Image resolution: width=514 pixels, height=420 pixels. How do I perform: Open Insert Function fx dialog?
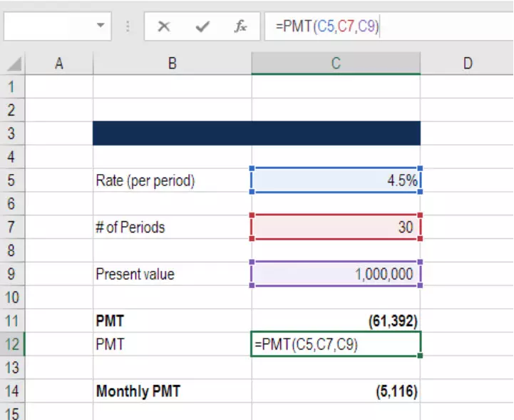(x=240, y=26)
